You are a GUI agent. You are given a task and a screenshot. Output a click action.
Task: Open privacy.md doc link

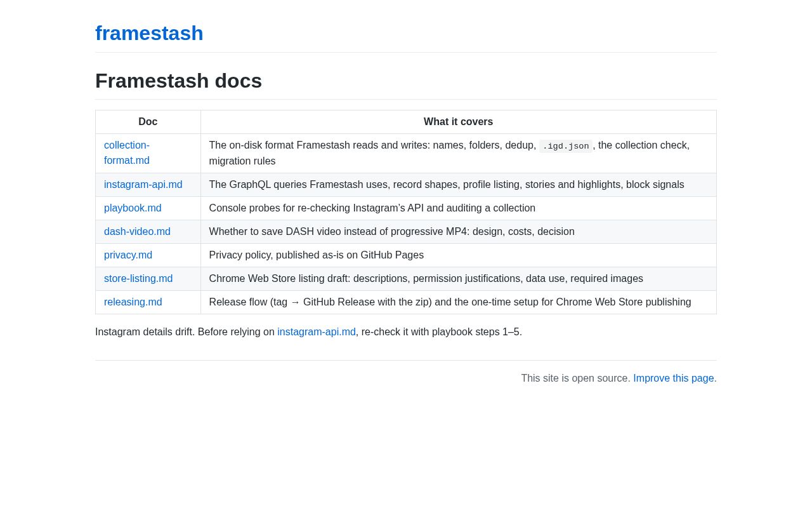(x=128, y=255)
